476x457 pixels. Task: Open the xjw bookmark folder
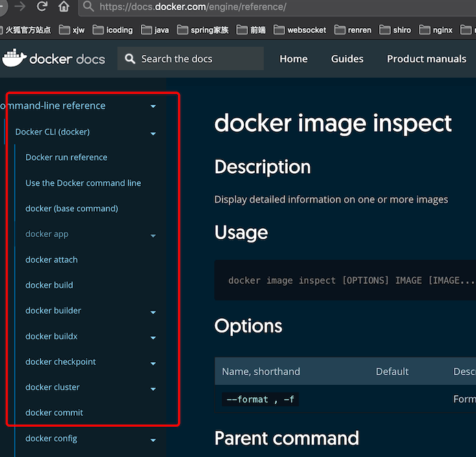[71, 30]
